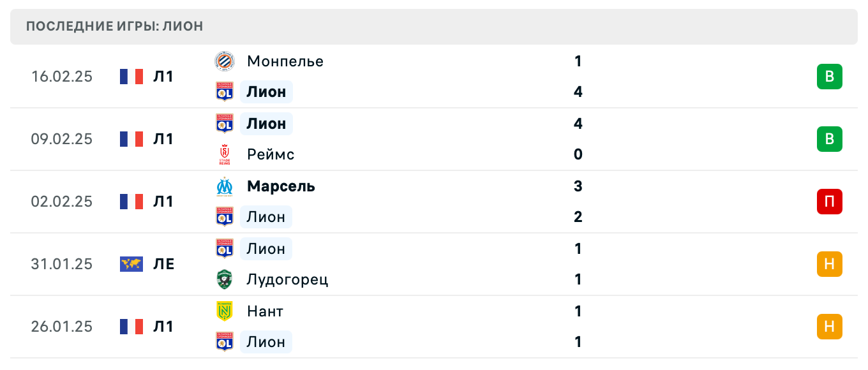This screenshot has height=370, width=868.
Task: Select the Марсель team name
Action: pyautogui.click(x=281, y=186)
